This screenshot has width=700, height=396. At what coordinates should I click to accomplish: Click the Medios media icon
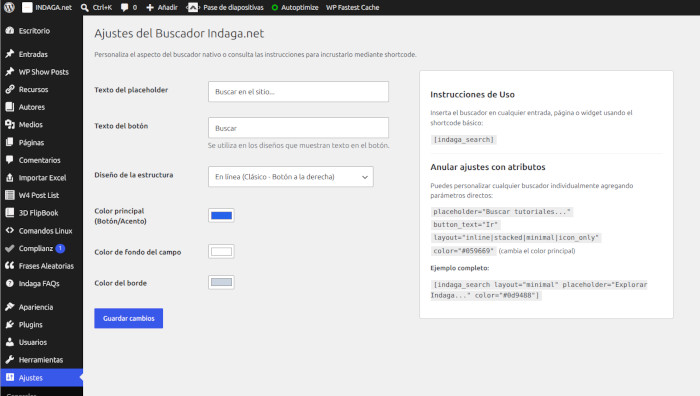tap(10, 125)
